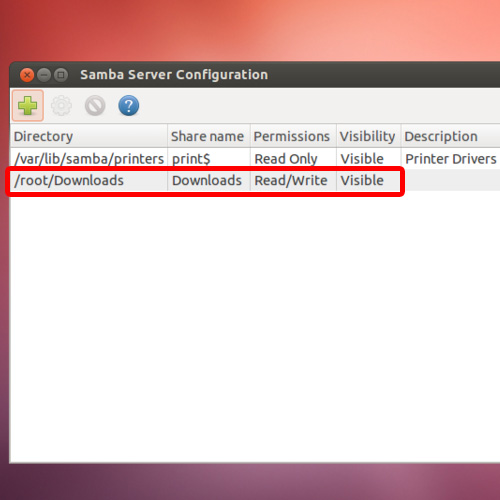Click the Printer Drivers description cell

tap(451, 159)
